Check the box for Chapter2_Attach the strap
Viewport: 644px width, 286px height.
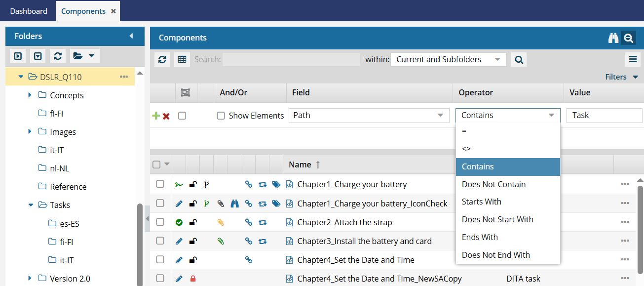tap(160, 222)
